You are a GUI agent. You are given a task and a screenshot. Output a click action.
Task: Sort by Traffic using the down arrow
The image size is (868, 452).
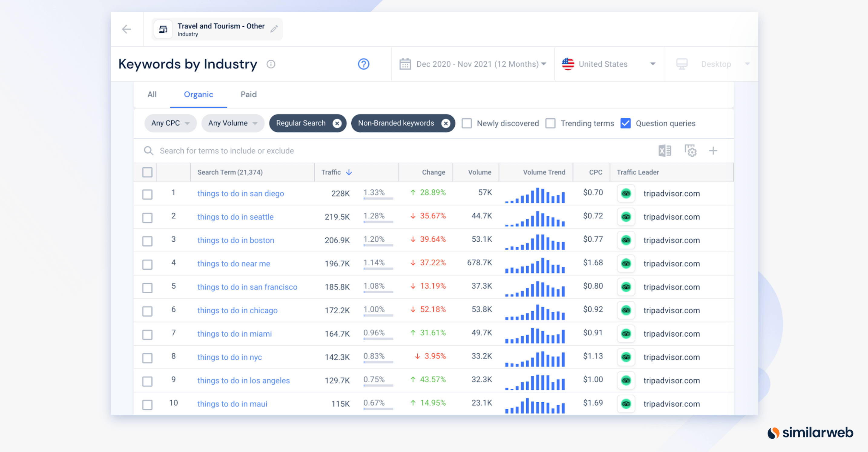coord(349,172)
